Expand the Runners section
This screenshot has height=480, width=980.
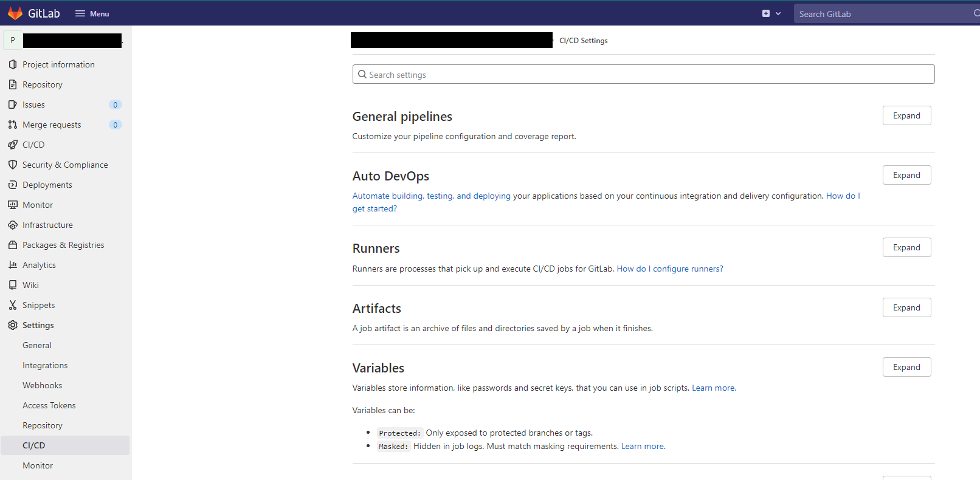click(906, 247)
